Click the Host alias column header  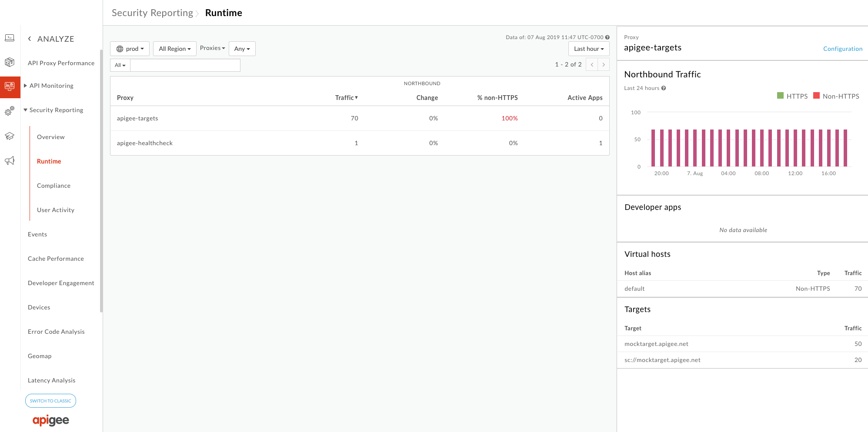(x=638, y=273)
